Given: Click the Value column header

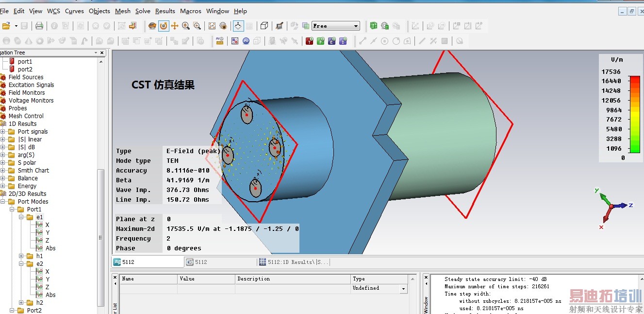Looking at the screenshot, I should coord(206,279).
